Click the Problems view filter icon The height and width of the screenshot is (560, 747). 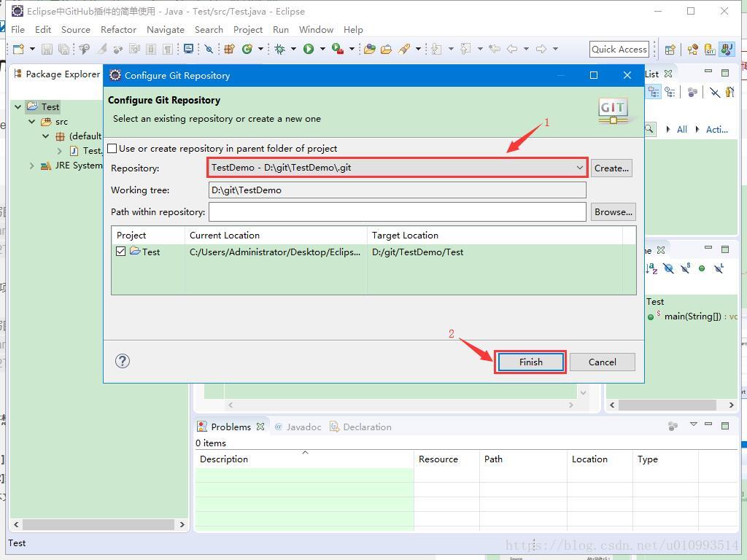tap(673, 426)
